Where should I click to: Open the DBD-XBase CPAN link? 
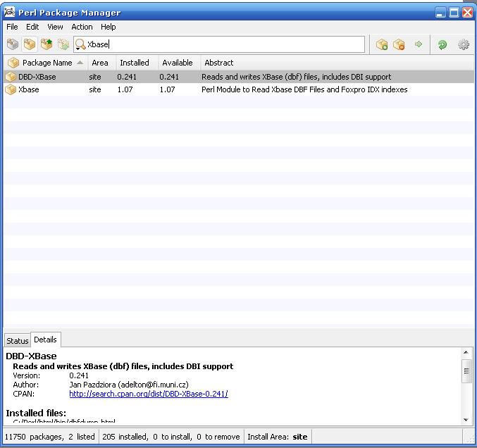(x=149, y=394)
